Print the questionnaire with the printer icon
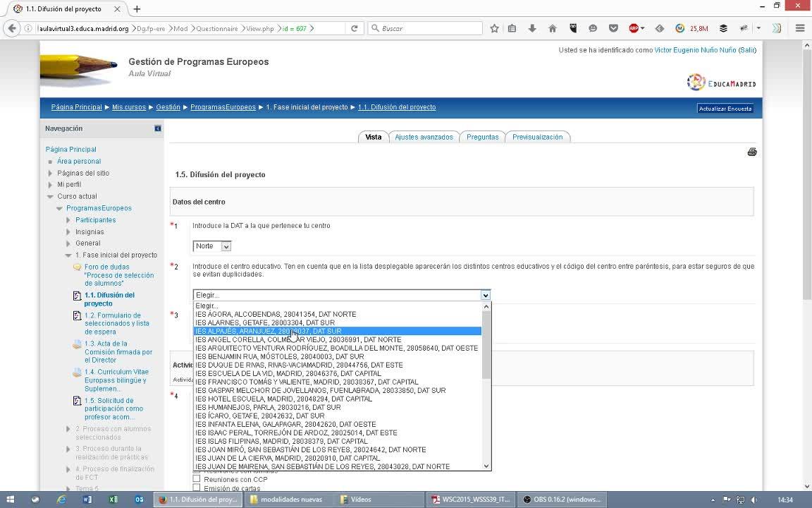The height and width of the screenshot is (508, 812). 752,152
